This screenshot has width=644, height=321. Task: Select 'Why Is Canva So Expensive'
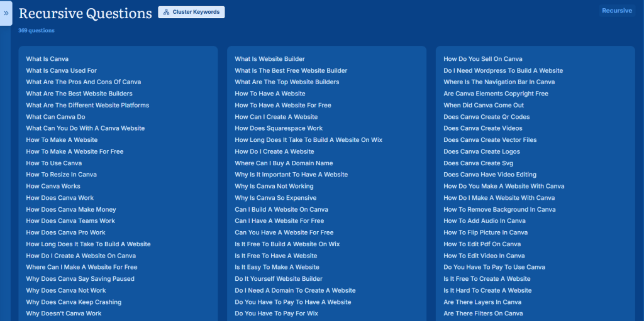pos(275,198)
